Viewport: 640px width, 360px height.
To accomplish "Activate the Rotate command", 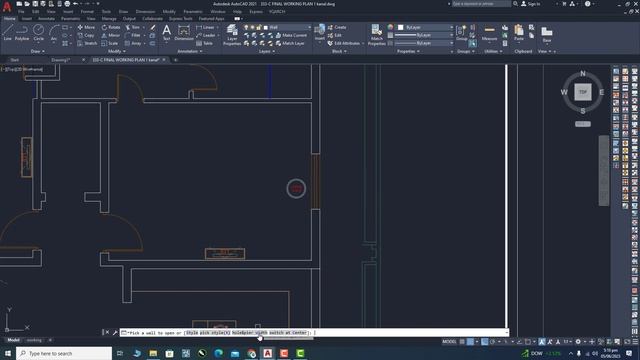I will point(111,27).
